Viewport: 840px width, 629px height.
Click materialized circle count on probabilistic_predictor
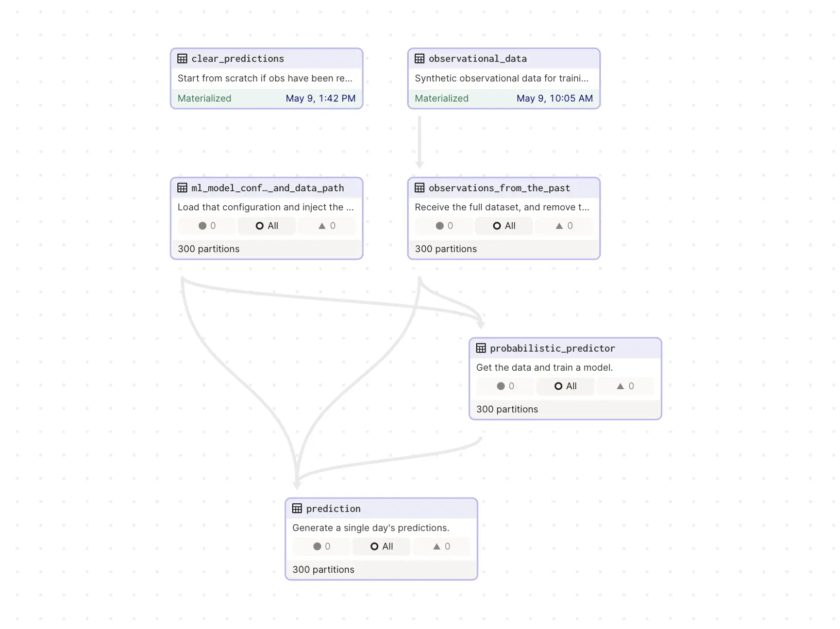tap(505, 386)
